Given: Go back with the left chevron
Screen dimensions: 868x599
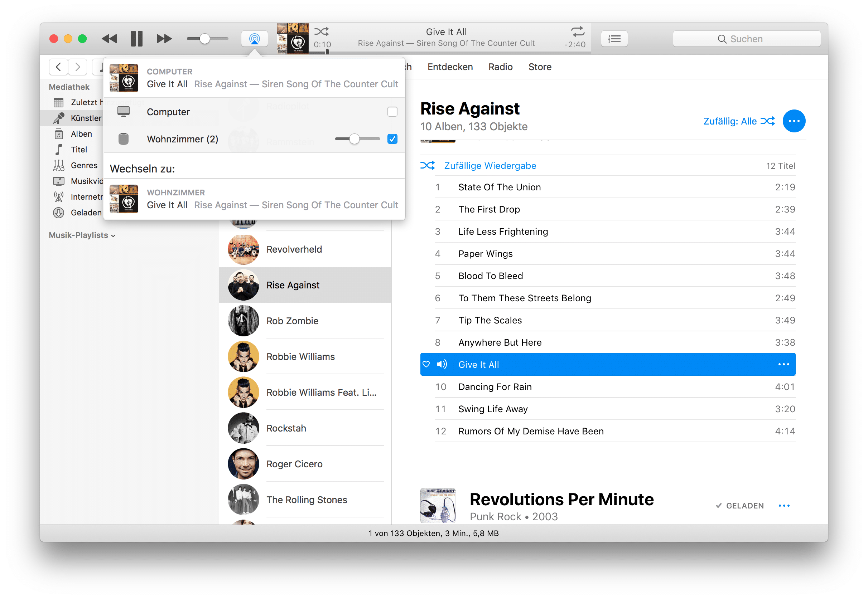Looking at the screenshot, I should (x=58, y=67).
